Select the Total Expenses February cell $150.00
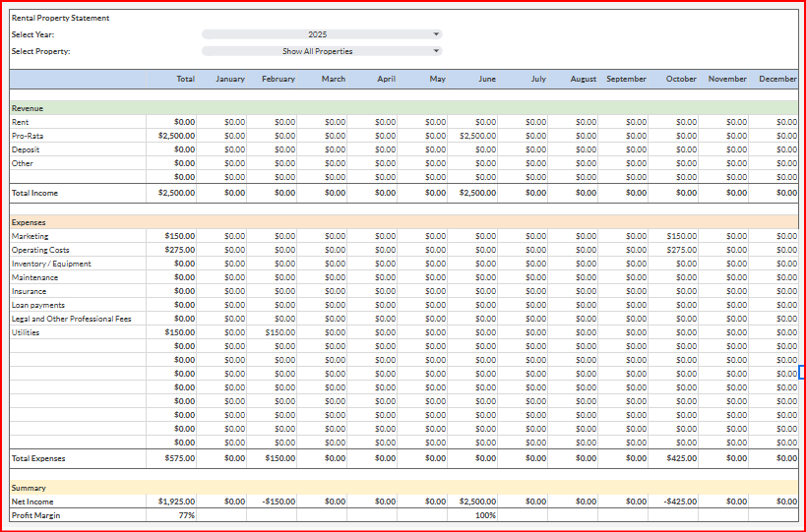 (x=272, y=458)
